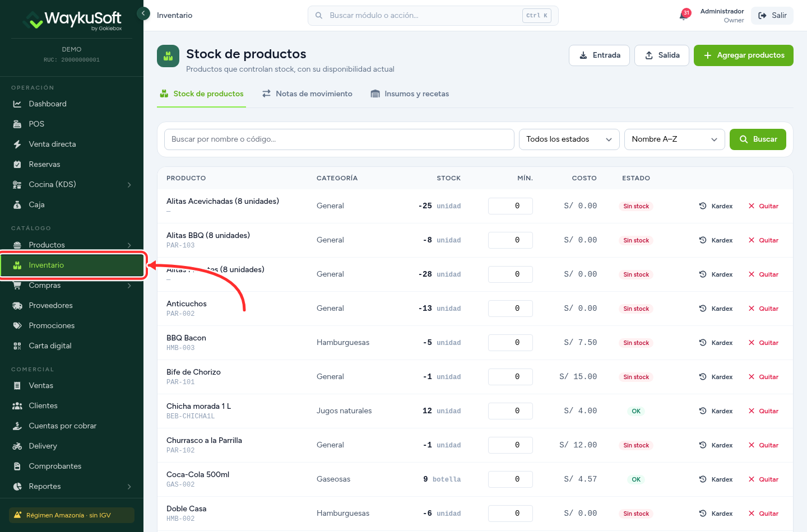
Task: Open the Delivery module
Action: click(72, 446)
